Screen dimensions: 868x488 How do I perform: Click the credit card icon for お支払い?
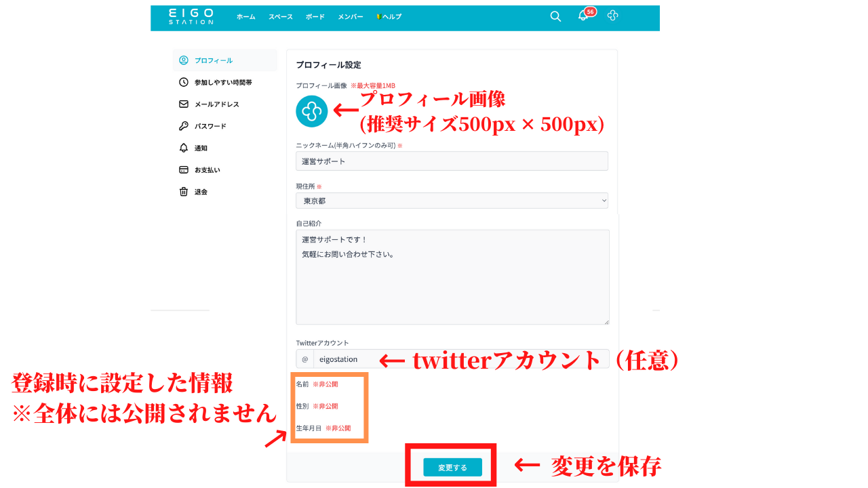184,170
